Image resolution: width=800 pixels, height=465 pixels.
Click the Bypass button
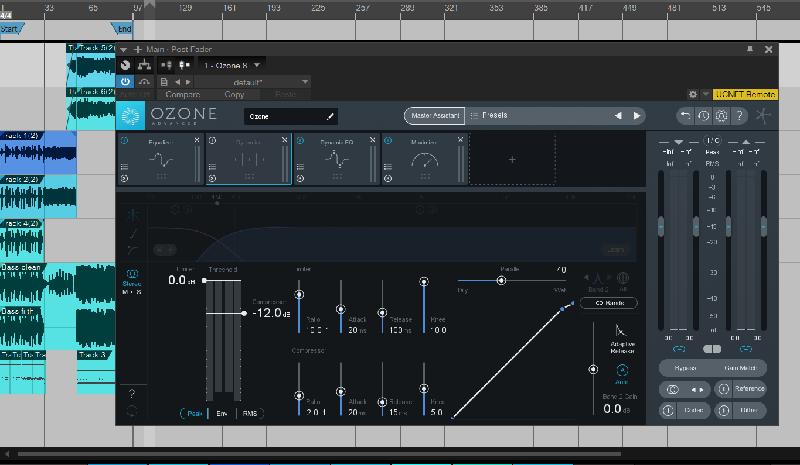pos(685,368)
